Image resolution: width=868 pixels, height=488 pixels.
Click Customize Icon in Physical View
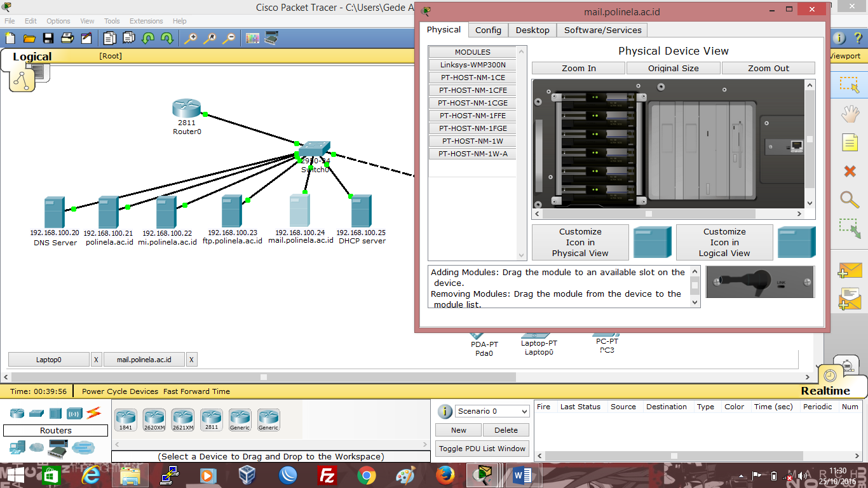(x=580, y=242)
